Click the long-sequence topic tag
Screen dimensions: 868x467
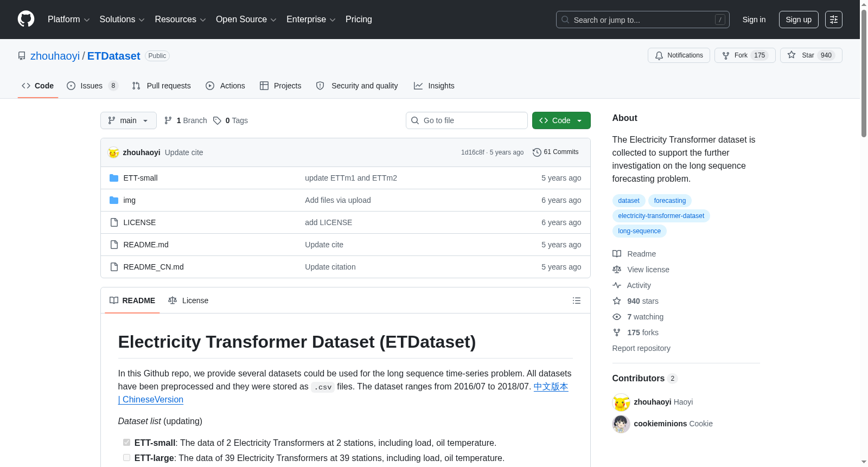click(640, 231)
